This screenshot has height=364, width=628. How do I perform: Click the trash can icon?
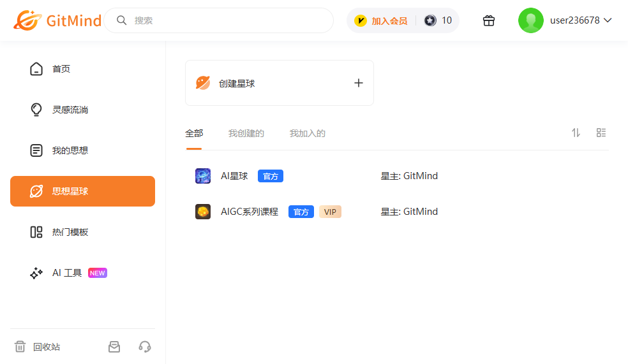pyautogui.click(x=20, y=346)
